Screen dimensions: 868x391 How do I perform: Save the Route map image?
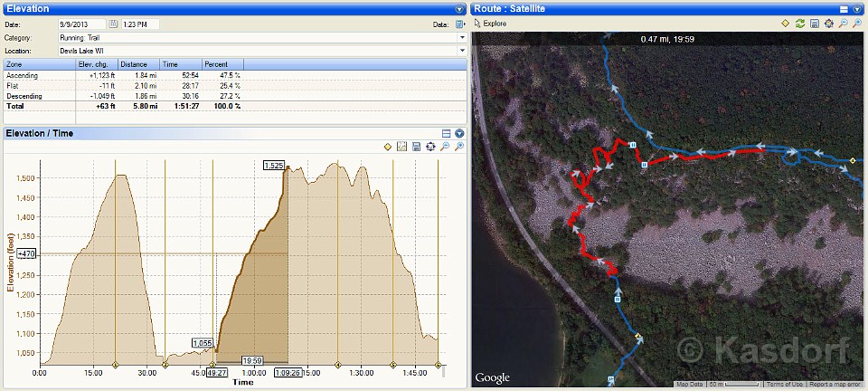[815, 23]
